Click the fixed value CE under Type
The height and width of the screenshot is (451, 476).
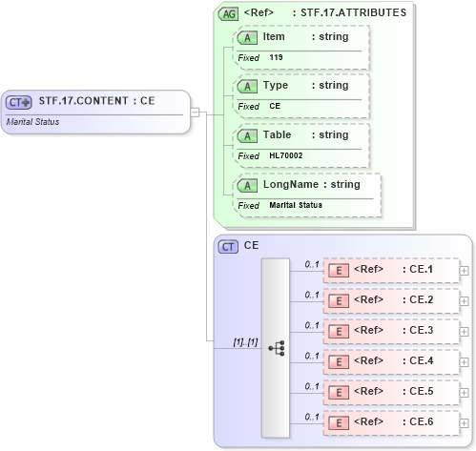point(275,106)
